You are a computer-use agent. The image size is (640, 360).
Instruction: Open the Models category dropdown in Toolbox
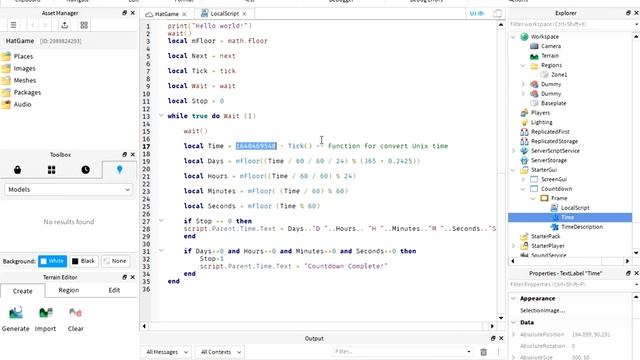[x=69, y=189]
